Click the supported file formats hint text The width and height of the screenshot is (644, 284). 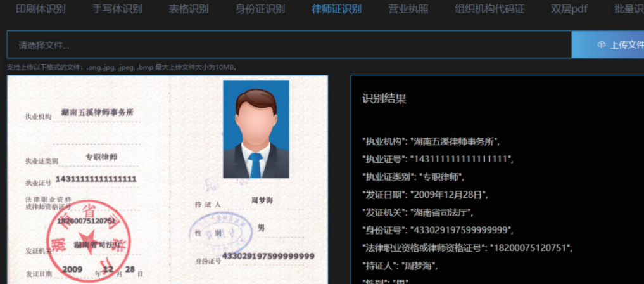[122, 67]
